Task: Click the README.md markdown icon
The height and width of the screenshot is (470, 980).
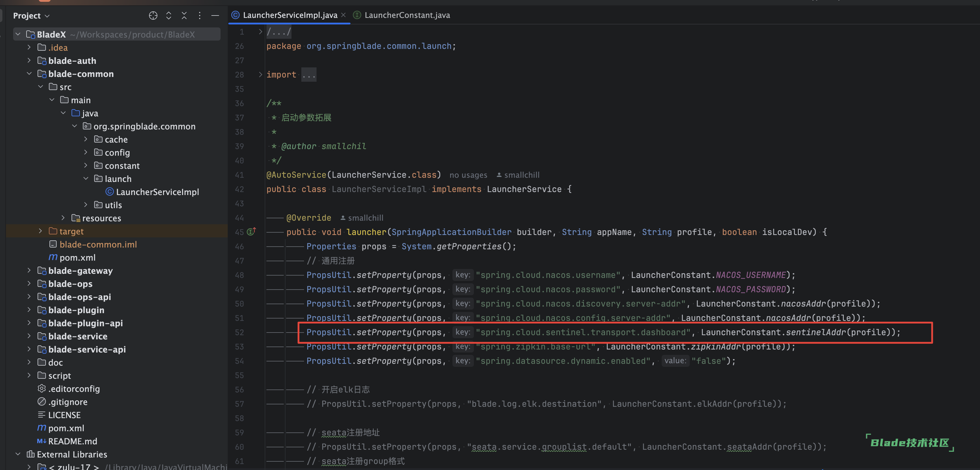Action: [42, 441]
